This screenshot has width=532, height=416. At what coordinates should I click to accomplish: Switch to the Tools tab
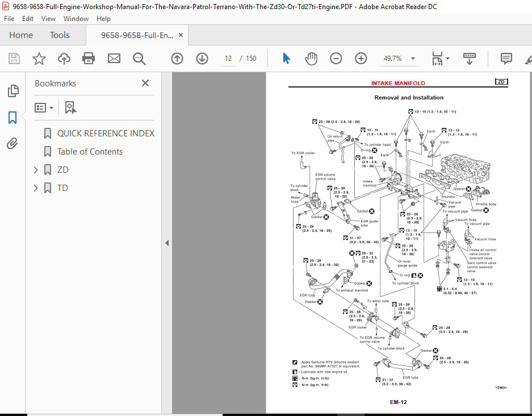pyautogui.click(x=60, y=35)
